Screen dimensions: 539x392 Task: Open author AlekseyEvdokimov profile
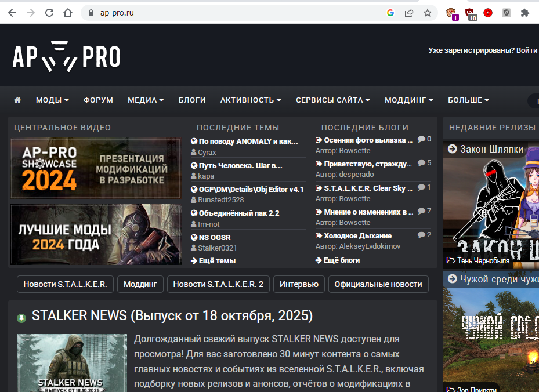coord(370,246)
